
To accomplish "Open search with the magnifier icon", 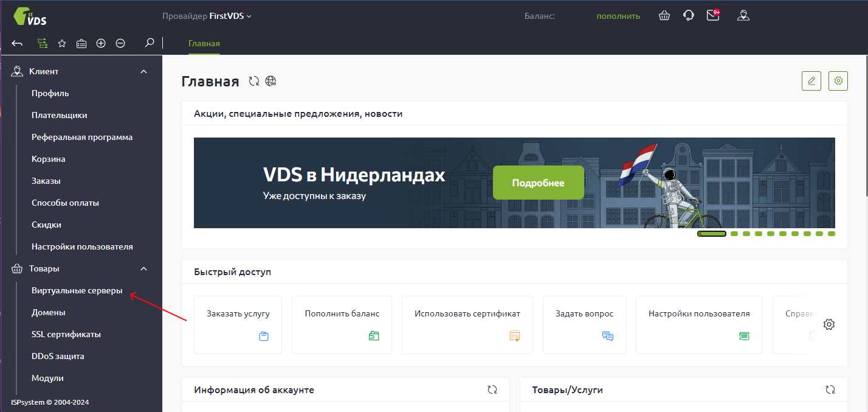I will [149, 43].
